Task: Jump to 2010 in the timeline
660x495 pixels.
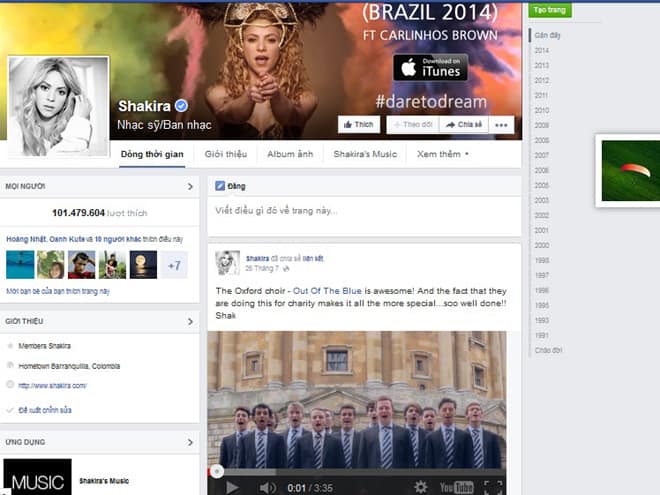Action: tap(541, 110)
